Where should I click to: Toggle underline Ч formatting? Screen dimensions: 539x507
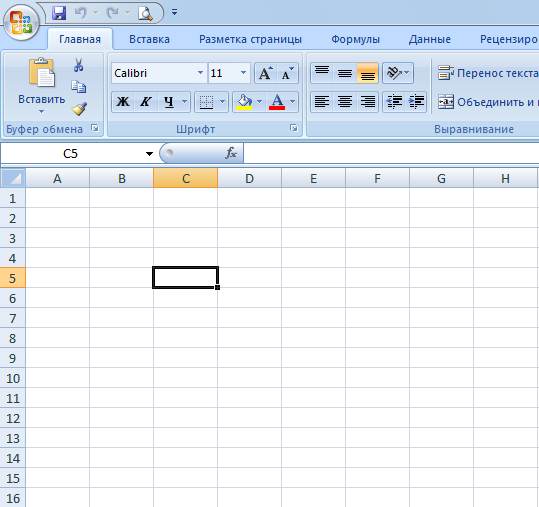169,102
